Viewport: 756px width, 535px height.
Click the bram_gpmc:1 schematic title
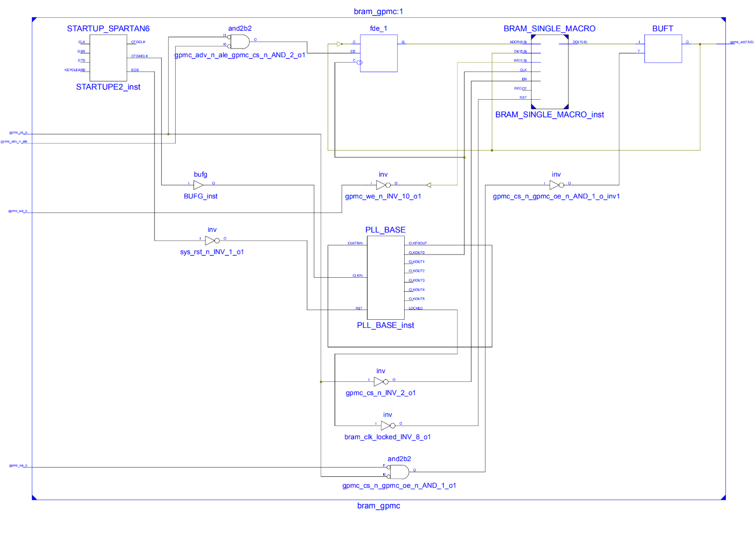click(x=378, y=10)
